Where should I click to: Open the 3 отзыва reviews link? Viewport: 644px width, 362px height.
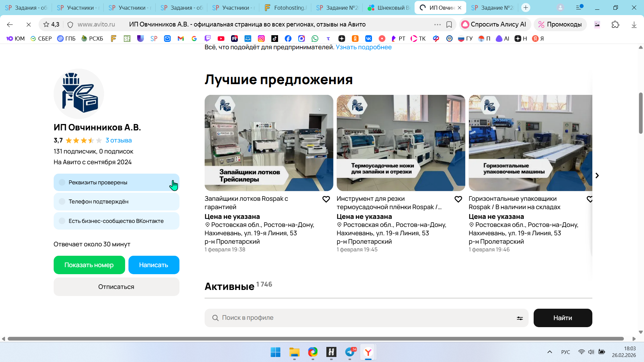point(118,140)
